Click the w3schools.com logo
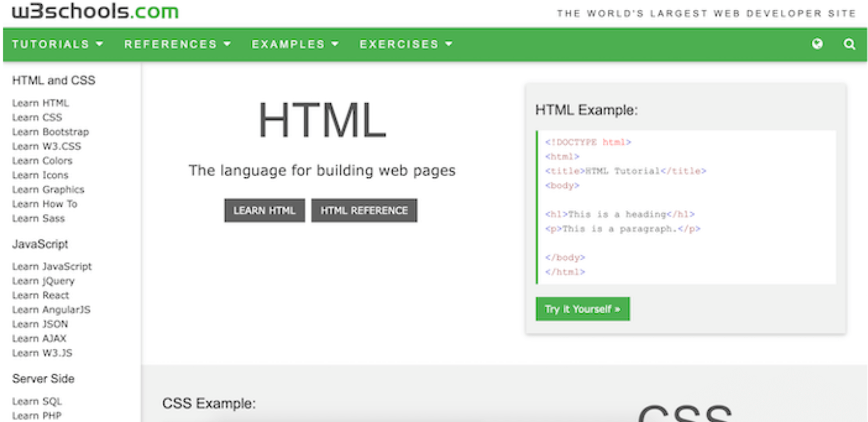 coord(95,10)
